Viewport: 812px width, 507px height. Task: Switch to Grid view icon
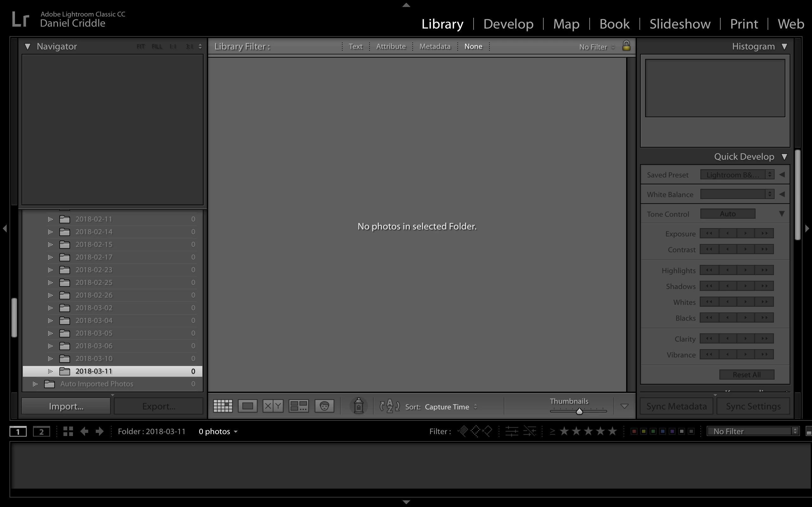coord(223,406)
